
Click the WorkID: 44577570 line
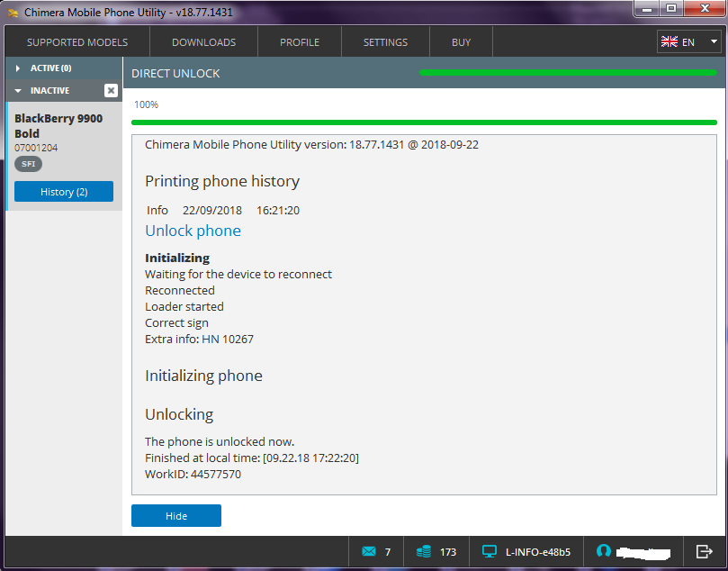coord(193,475)
